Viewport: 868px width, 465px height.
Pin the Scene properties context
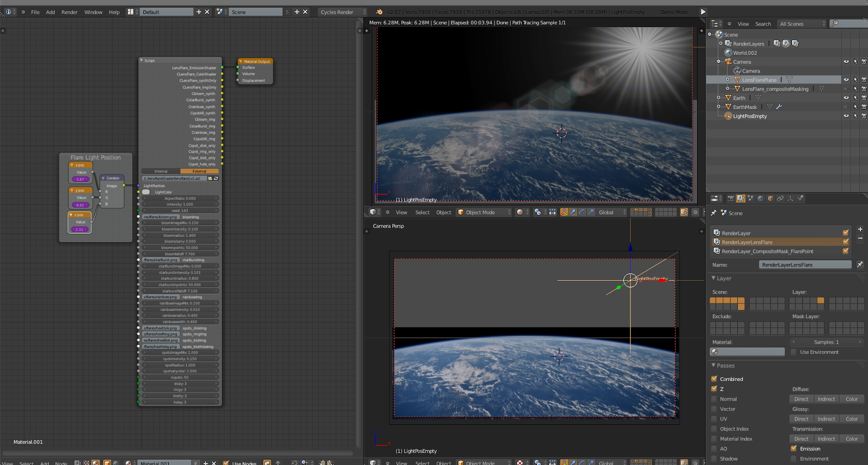[x=714, y=213]
